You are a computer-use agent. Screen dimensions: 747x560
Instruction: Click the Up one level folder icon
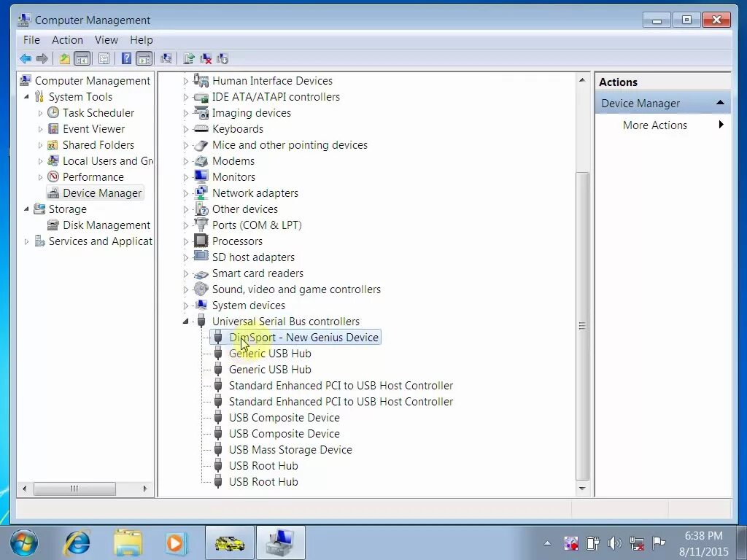point(64,58)
